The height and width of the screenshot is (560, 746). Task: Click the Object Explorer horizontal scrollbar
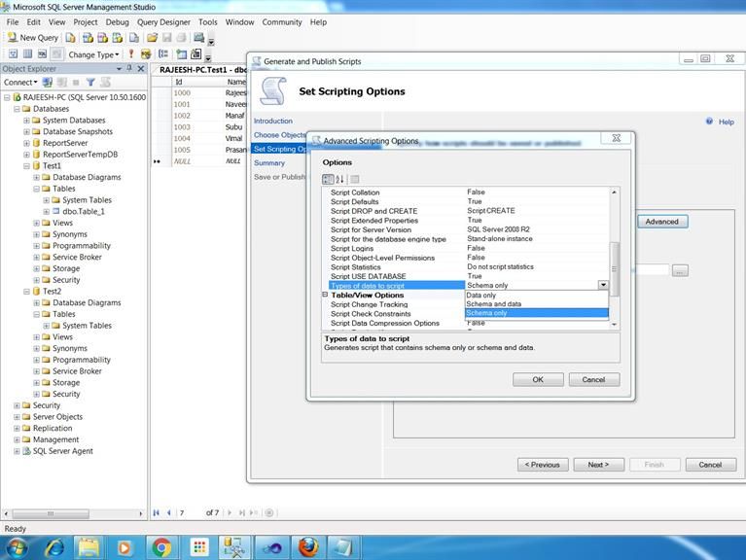pyautogui.click(x=50, y=513)
